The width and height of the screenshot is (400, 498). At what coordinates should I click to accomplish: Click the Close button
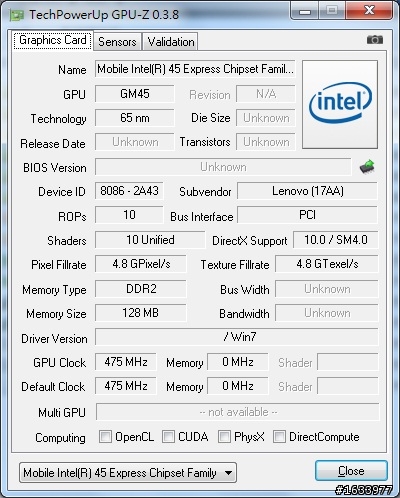coord(351,471)
